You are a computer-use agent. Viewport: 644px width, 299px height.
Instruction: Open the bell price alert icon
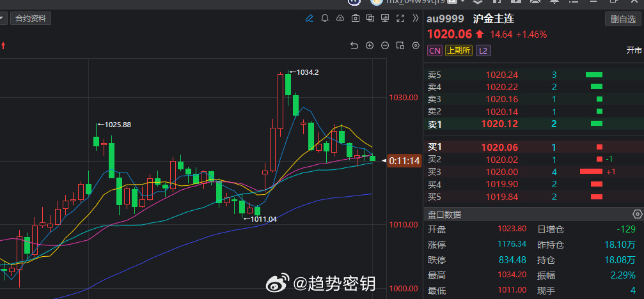point(324,18)
